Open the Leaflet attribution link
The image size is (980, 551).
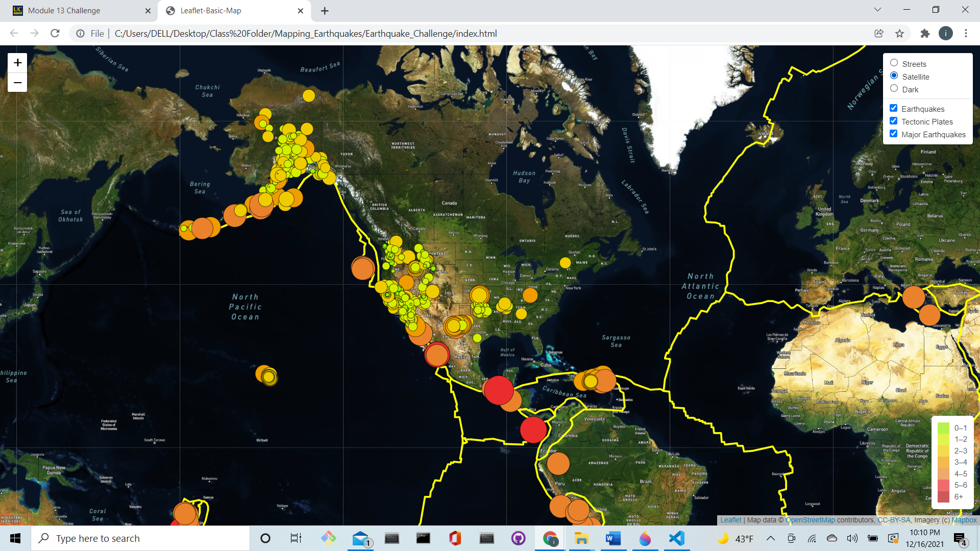click(x=730, y=520)
